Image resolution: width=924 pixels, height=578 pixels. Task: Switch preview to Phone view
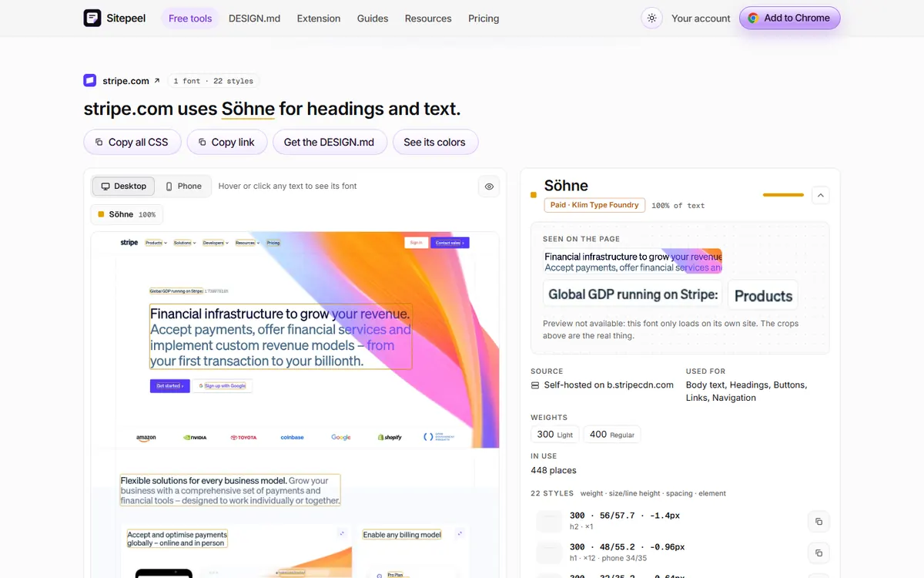coord(183,186)
